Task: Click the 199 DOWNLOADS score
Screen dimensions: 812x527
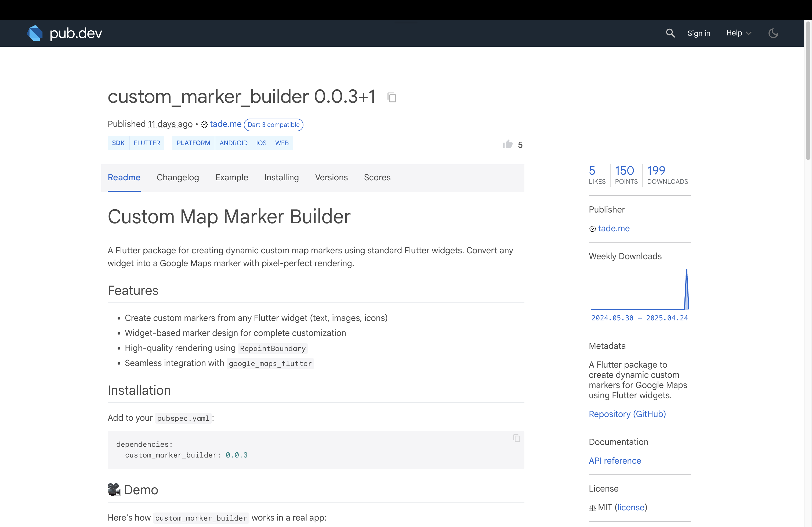Action: pyautogui.click(x=667, y=175)
